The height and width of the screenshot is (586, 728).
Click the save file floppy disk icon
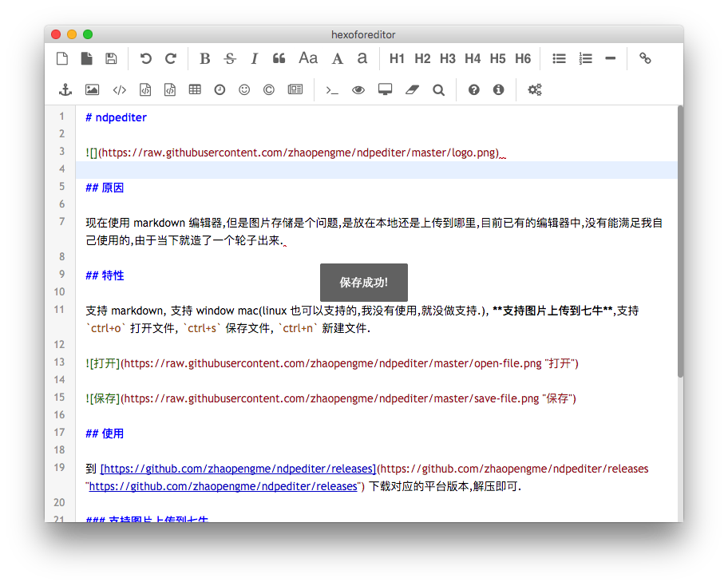point(111,58)
